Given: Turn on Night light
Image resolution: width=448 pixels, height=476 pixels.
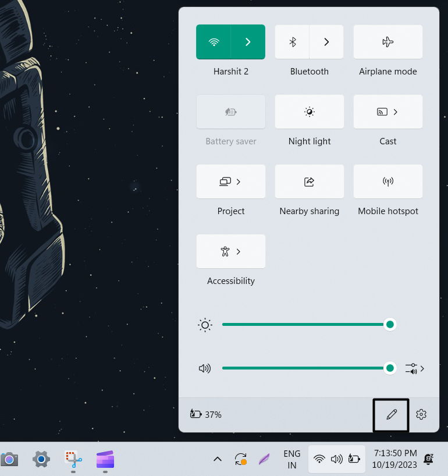Looking at the screenshot, I should point(310,112).
